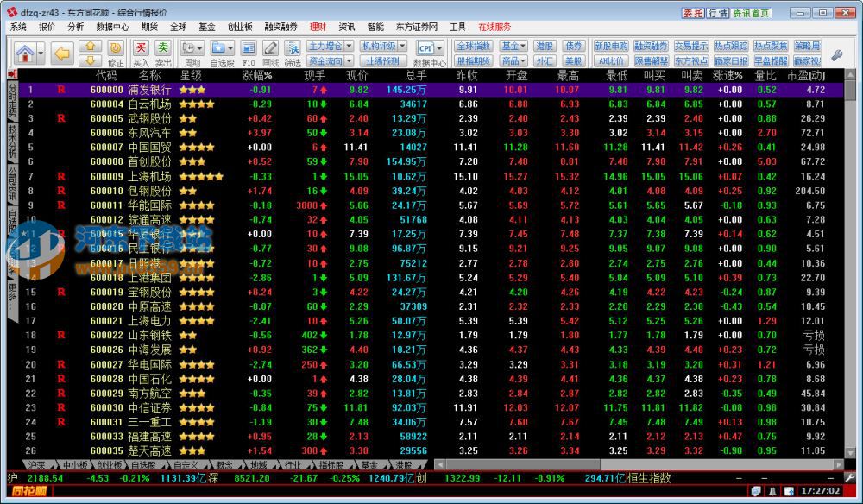Click the red sidebar collapse icon beside header
The image size is (863, 504).
pos(12,74)
